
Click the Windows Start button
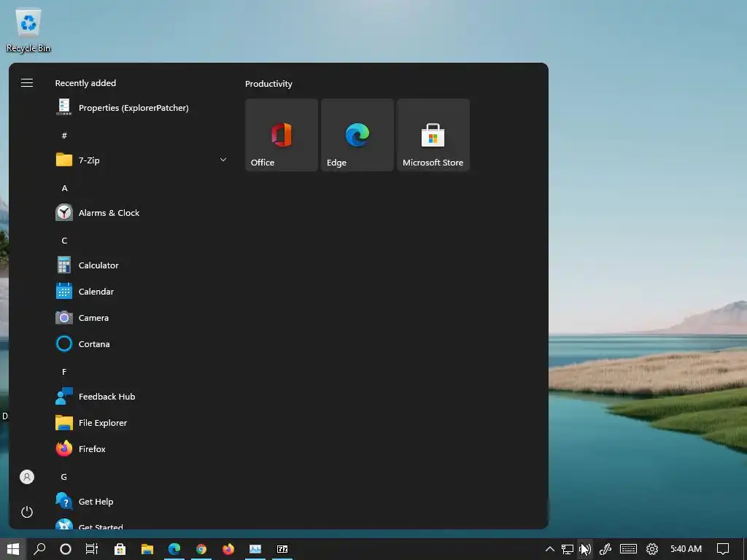pyautogui.click(x=13, y=549)
